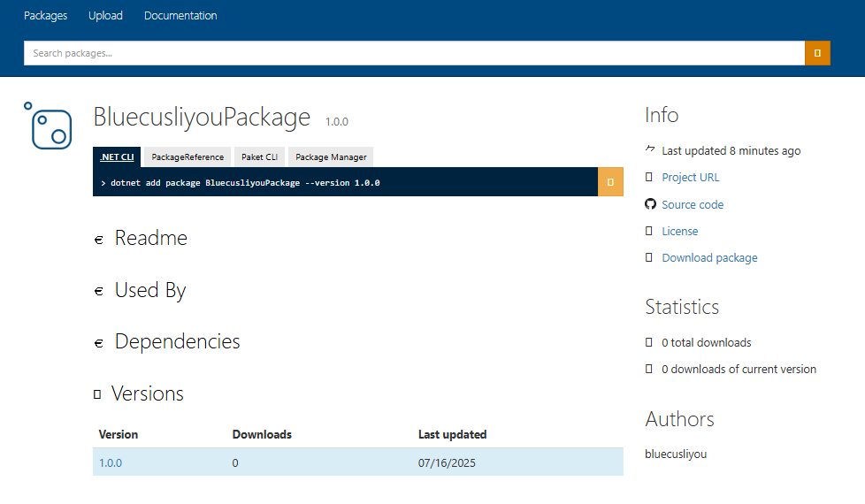Open the Documentation page
Image resolution: width=865 pixels, height=504 pixels.
180,15
